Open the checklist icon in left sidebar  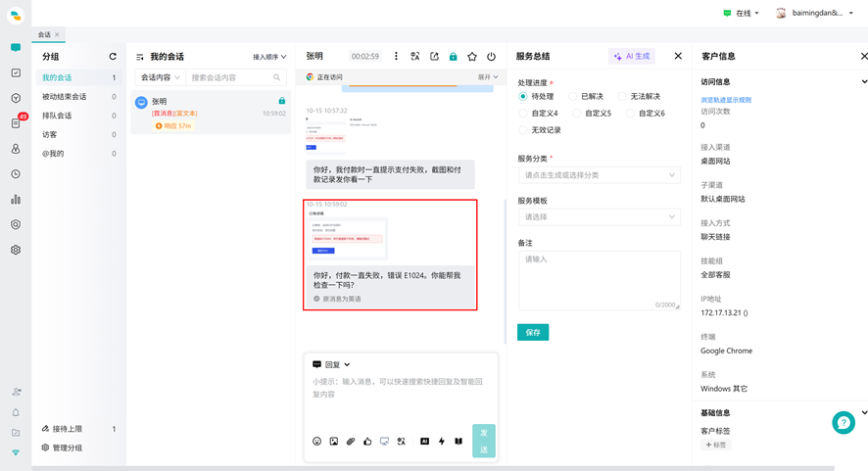pos(16,72)
